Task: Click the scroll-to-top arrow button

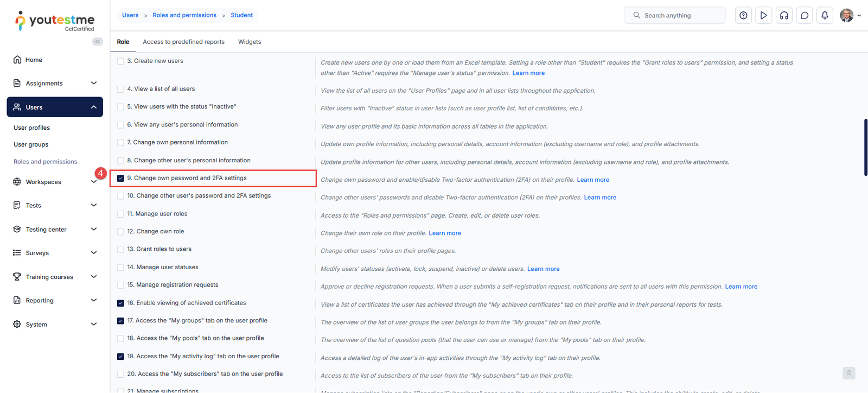Action: click(849, 373)
